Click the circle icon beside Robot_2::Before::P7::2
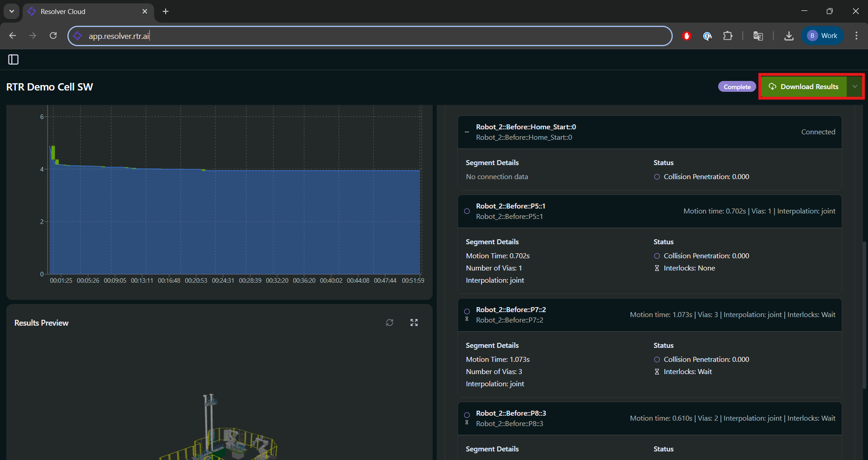Image resolution: width=868 pixels, height=460 pixels. (x=467, y=311)
